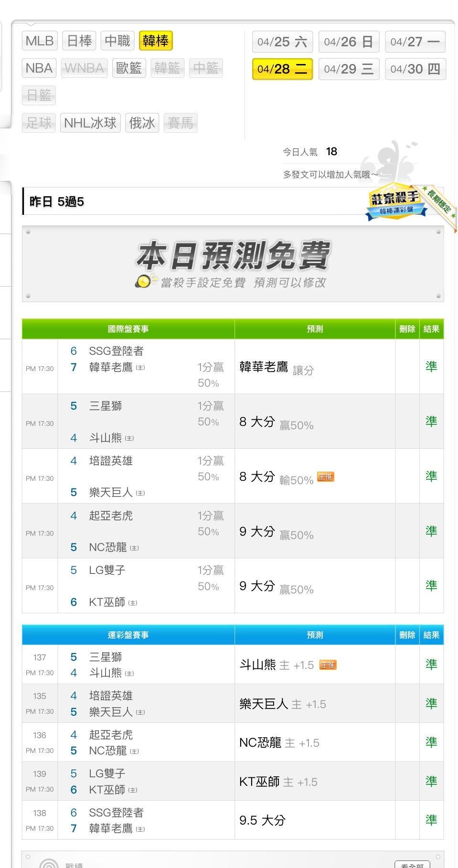Image resolution: width=458 pixels, height=868 pixels.
Task: Click game number 135
Action: [40, 696]
